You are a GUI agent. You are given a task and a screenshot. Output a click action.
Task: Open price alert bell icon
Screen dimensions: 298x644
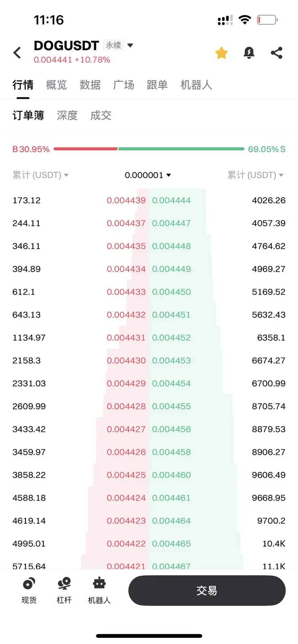pyautogui.click(x=249, y=53)
